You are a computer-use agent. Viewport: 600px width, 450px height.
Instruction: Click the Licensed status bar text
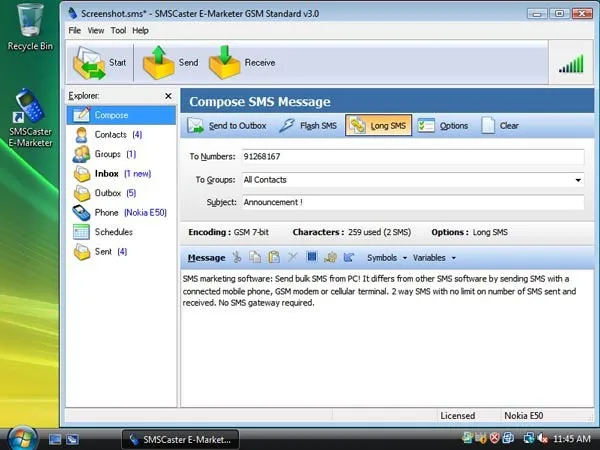pos(458,416)
